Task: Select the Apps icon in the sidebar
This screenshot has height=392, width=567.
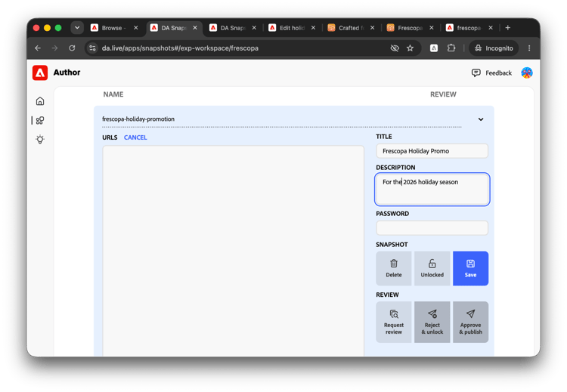Action: pos(40,120)
